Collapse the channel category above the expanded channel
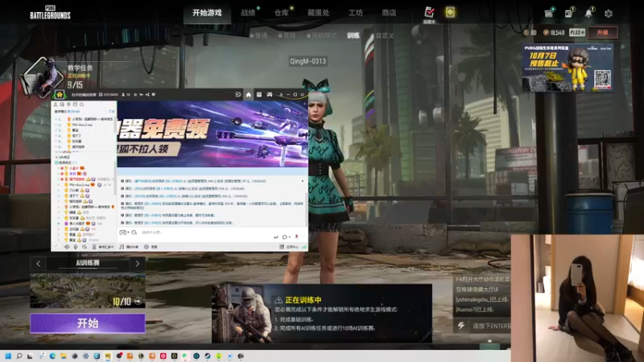This screenshot has height=362, width=644. tap(56, 157)
